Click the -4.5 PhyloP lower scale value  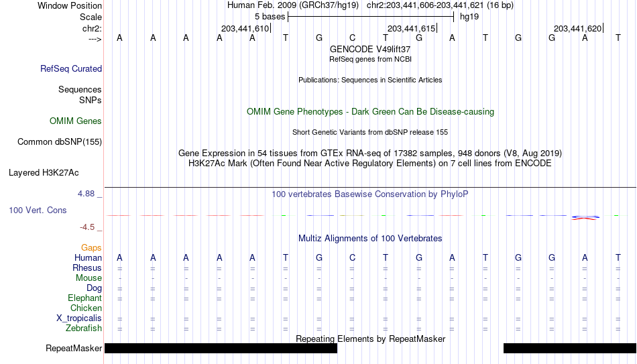(87, 227)
